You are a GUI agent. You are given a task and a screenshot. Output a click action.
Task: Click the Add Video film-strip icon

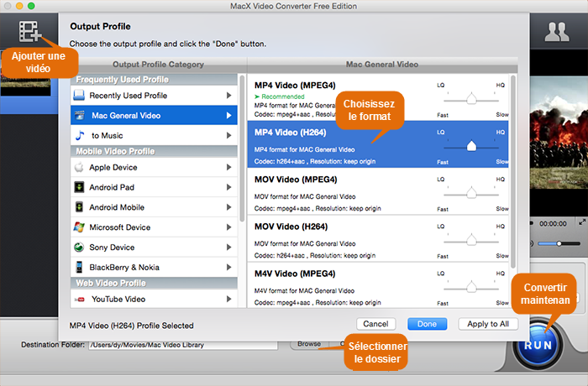pos(29,32)
